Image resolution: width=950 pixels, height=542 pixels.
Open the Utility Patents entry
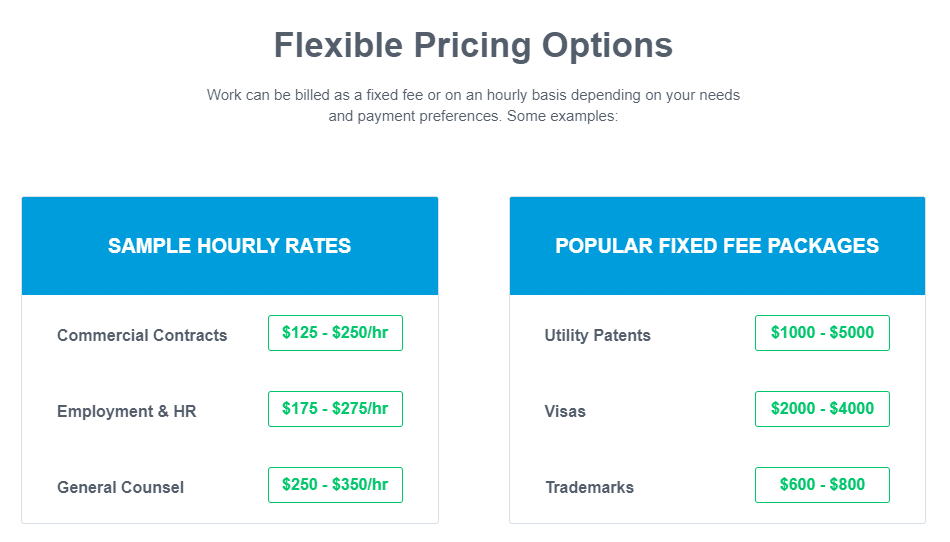click(x=597, y=335)
